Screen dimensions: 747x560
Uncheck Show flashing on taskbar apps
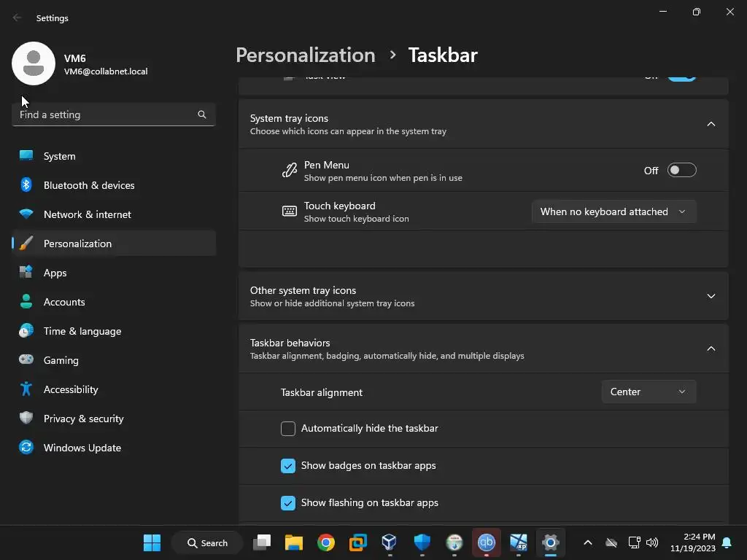[x=287, y=503]
